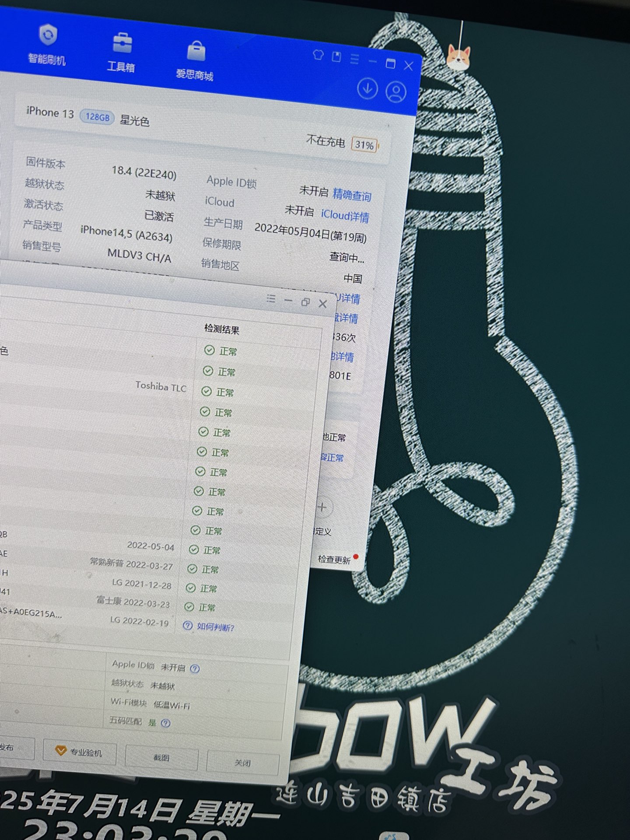Click the skin (shirt) icon in title bar
630x840 pixels.
click(318, 55)
